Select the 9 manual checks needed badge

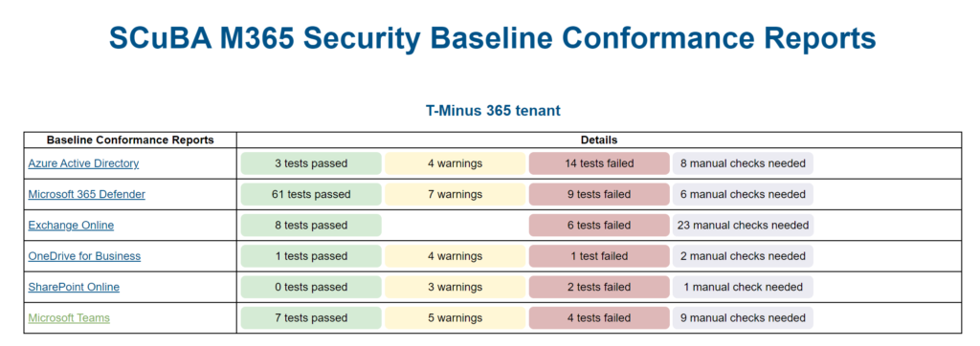tap(743, 318)
